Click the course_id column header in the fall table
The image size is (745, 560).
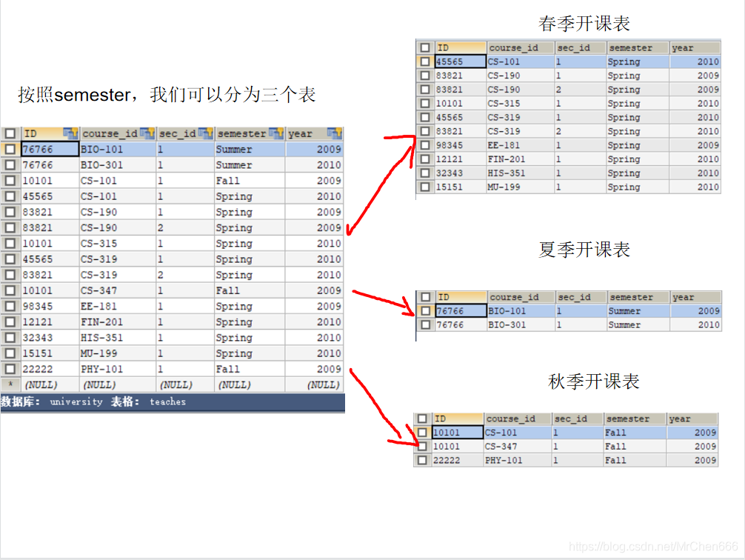518,419
